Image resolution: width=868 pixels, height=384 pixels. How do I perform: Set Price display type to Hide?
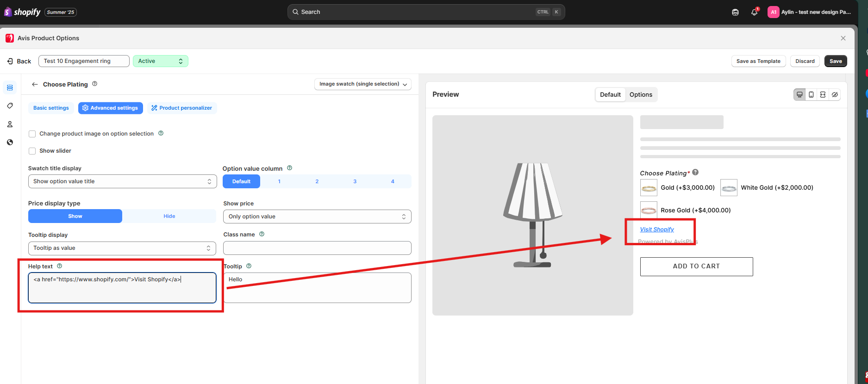point(169,216)
